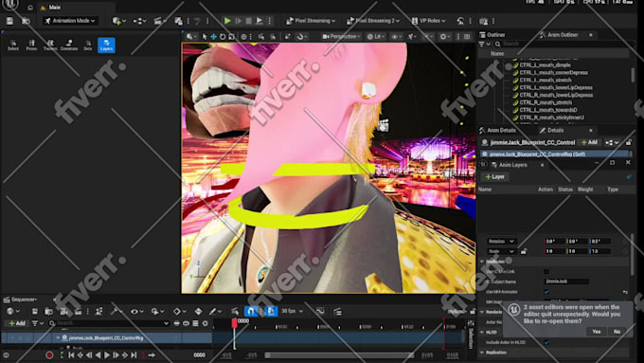The height and width of the screenshot is (363, 644).
Task: Open the Sequencer track settings gear
Action: coord(205,323)
